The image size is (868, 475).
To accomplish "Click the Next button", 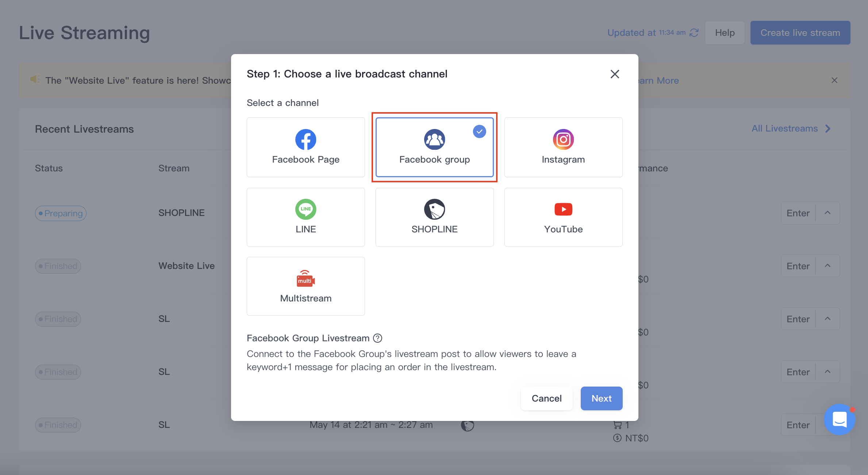I will pyautogui.click(x=602, y=398).
